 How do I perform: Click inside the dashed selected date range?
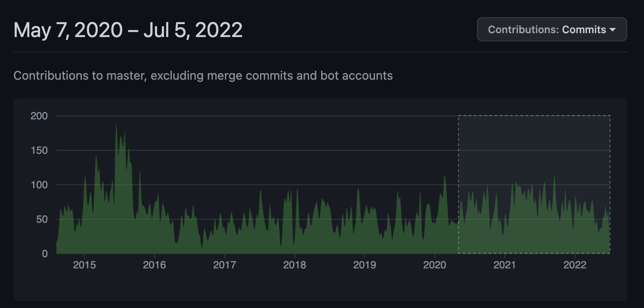click(534, 184)
